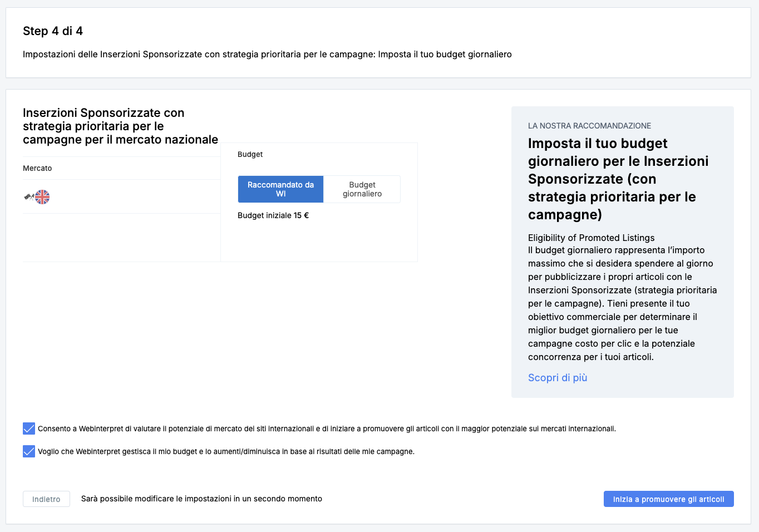This screenshot has width=759, height=532.
Task: Click the Budget panel label
Action: coord(250,154)
